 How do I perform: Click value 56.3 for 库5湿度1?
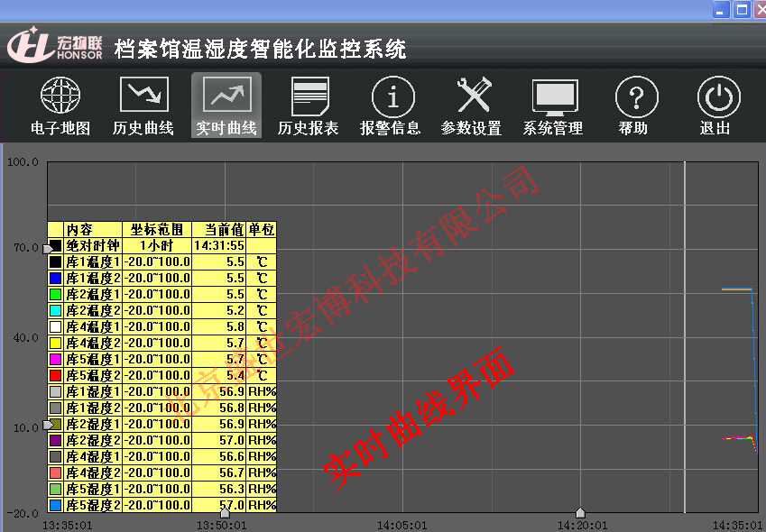point(219,489)
